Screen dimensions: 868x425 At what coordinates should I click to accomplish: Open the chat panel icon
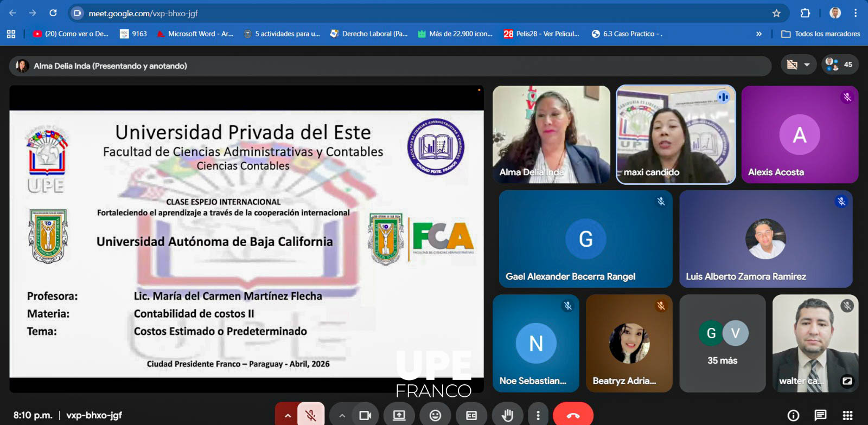[x=820, y=415]
